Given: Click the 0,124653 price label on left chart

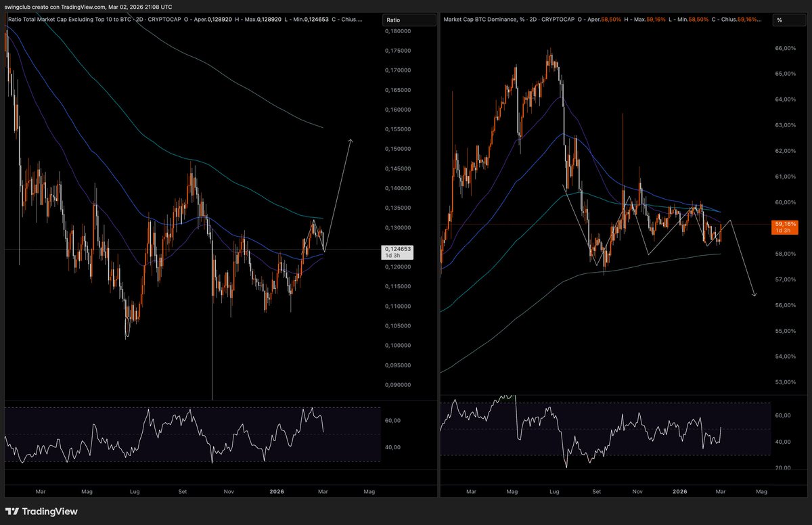Looking at the screenshot, I should pyautogui.click(x=398, y=252).
